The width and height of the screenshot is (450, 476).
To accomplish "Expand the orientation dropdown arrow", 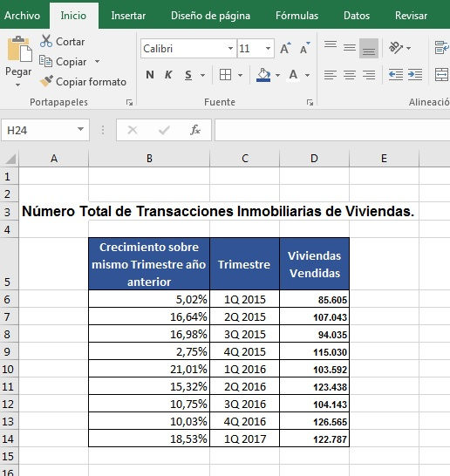I will 409,48.
